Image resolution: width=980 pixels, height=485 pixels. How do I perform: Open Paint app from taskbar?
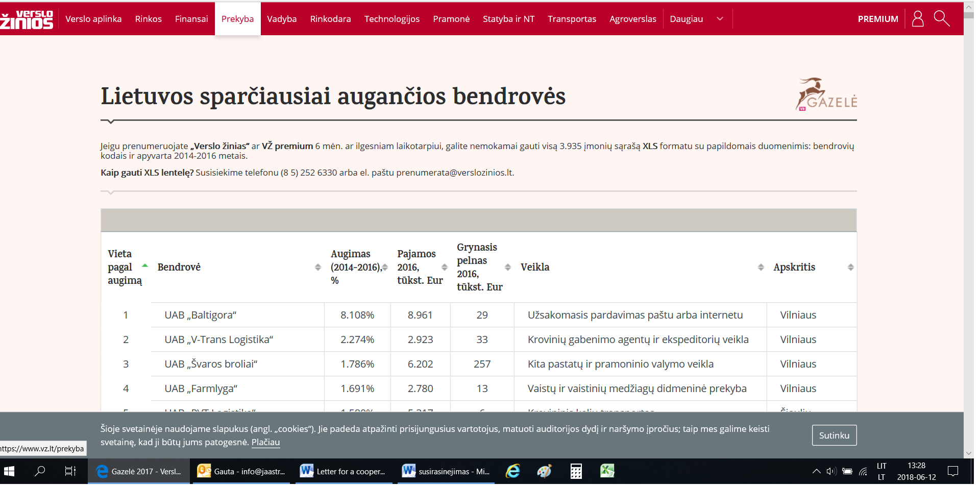[x=544, y=471]
